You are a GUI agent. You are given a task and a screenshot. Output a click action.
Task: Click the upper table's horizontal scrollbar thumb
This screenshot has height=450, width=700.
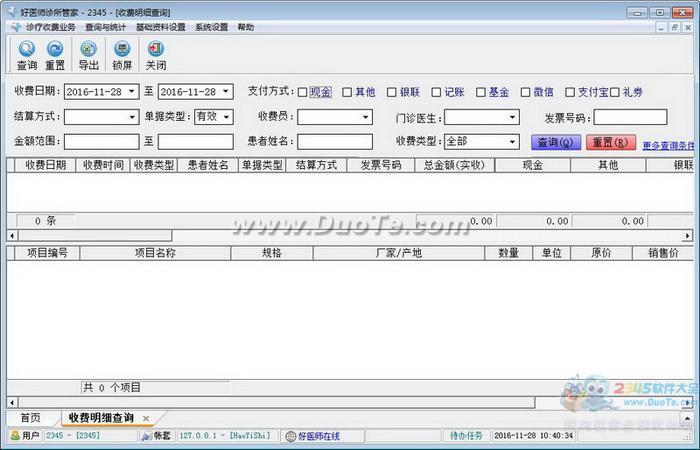(95, 235)
